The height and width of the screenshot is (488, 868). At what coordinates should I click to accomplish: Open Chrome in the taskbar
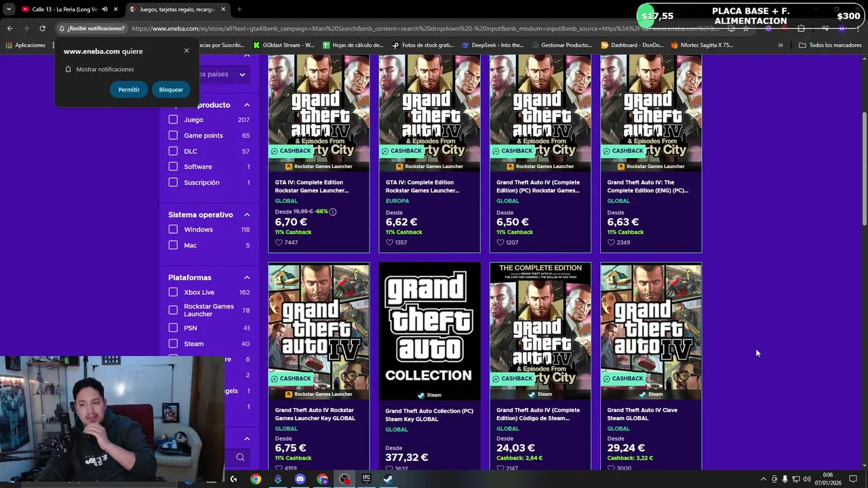[256, 479]
